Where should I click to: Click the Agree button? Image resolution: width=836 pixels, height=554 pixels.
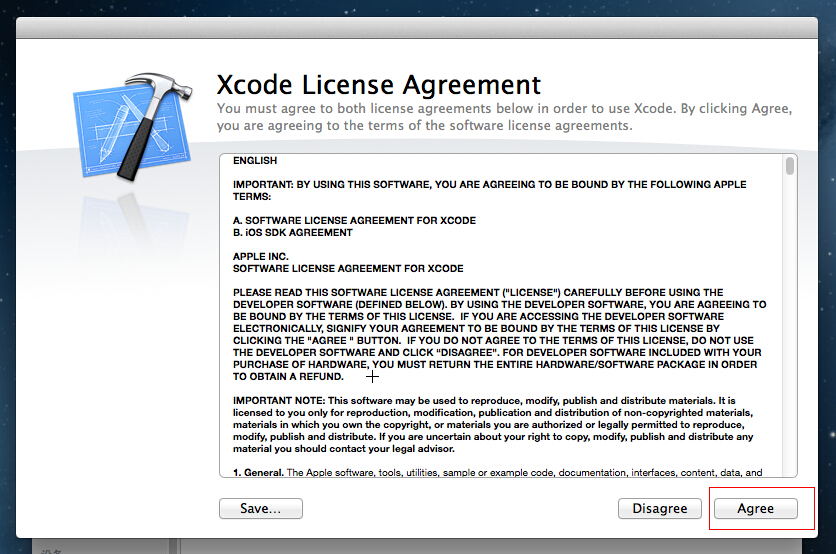tap(755, 508)
